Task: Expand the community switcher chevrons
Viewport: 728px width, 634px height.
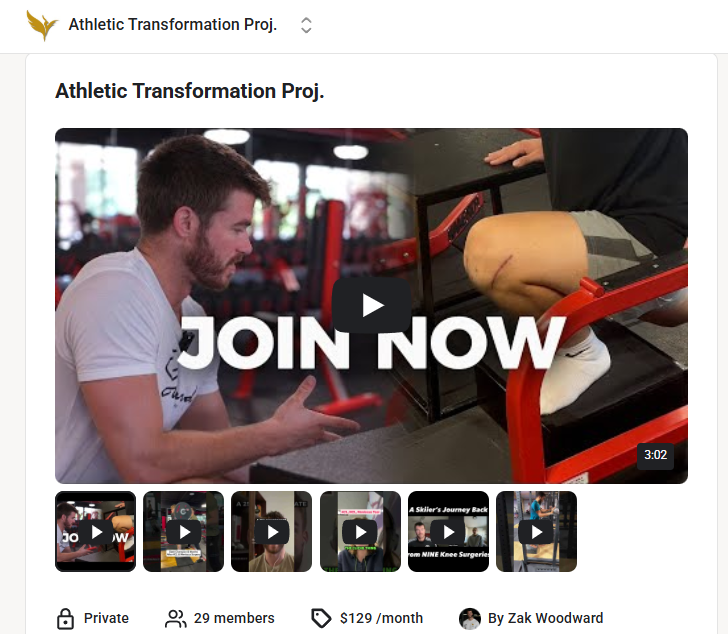Action: [306, 25]
